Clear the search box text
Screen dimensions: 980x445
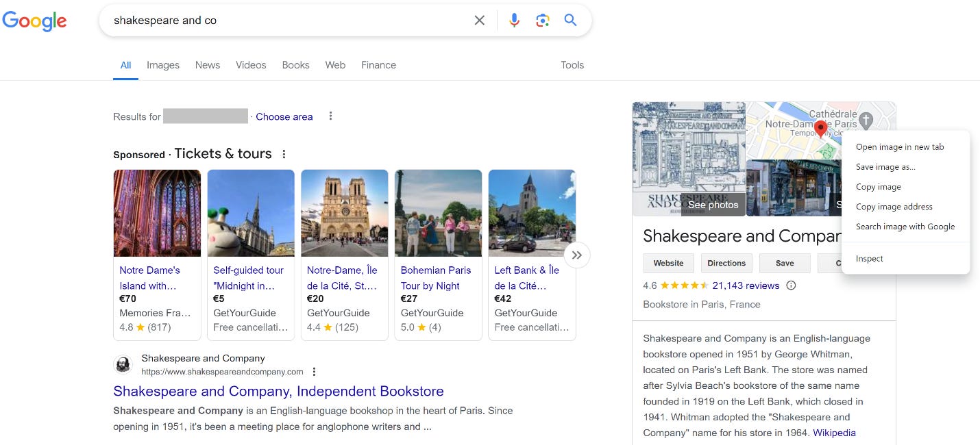pos(480,21)
